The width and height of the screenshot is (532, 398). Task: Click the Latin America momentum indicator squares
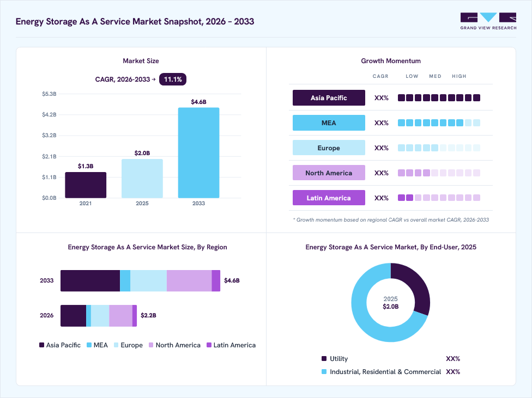[439, 198]
